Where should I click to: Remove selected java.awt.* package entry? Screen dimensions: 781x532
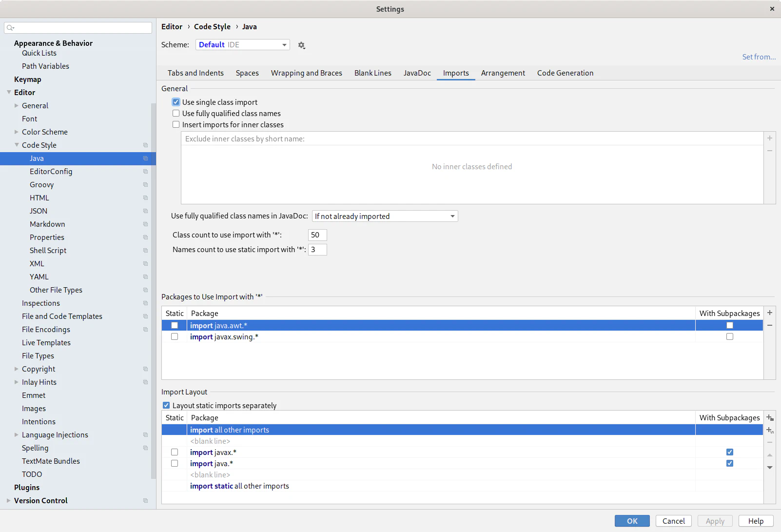click(770, 325)
